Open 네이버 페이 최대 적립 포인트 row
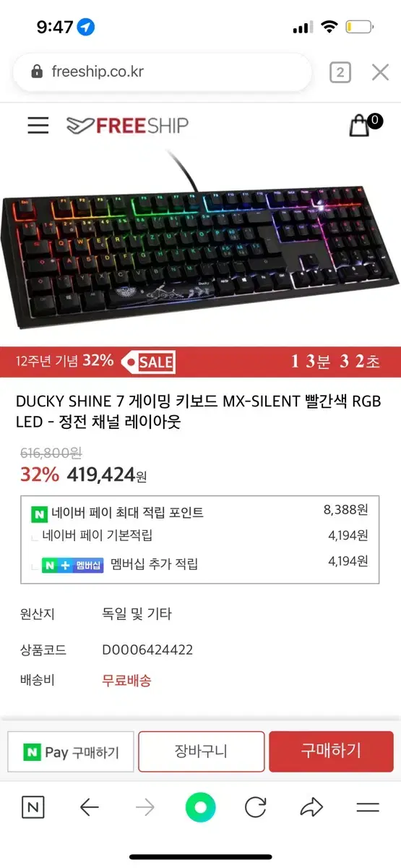Screen dimensions: 401x868 200,512
